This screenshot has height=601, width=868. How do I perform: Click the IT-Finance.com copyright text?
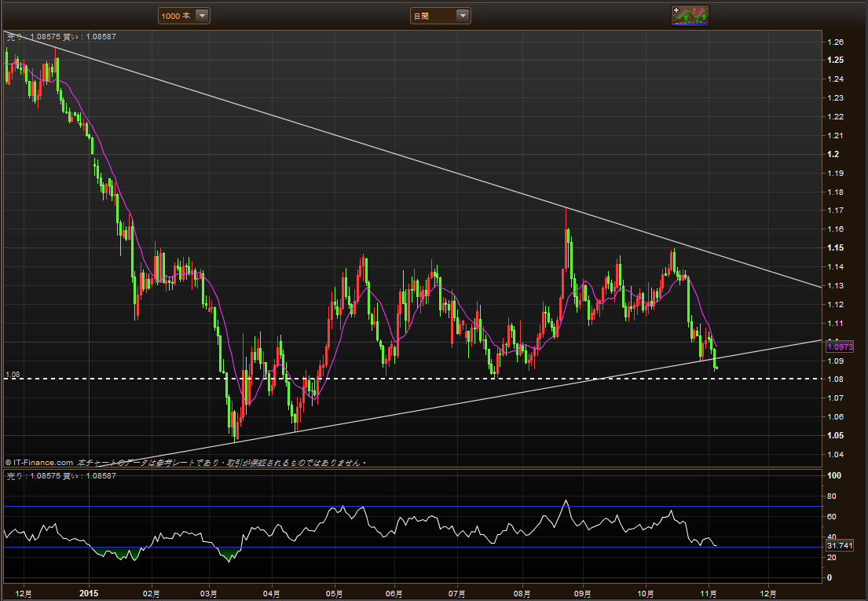point(39,463)
